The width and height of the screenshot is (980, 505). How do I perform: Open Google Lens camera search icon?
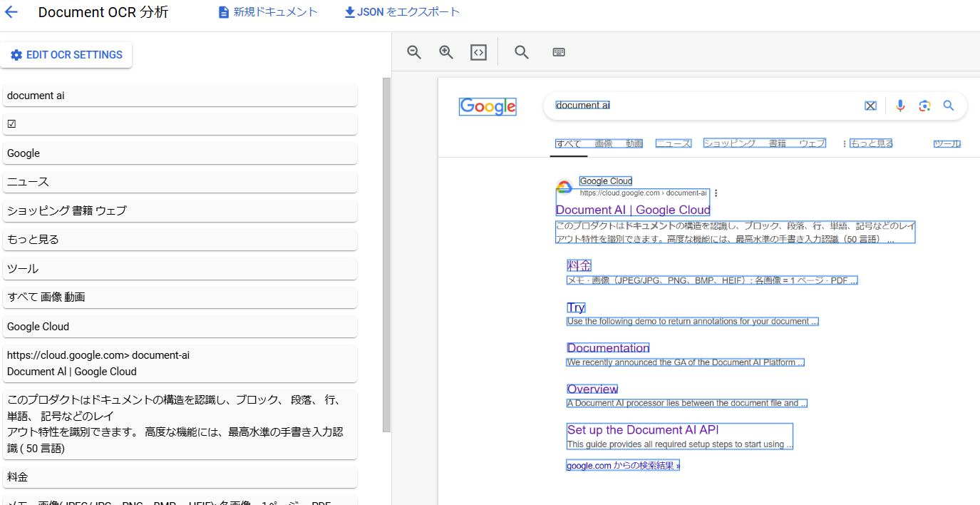(924, 105)
